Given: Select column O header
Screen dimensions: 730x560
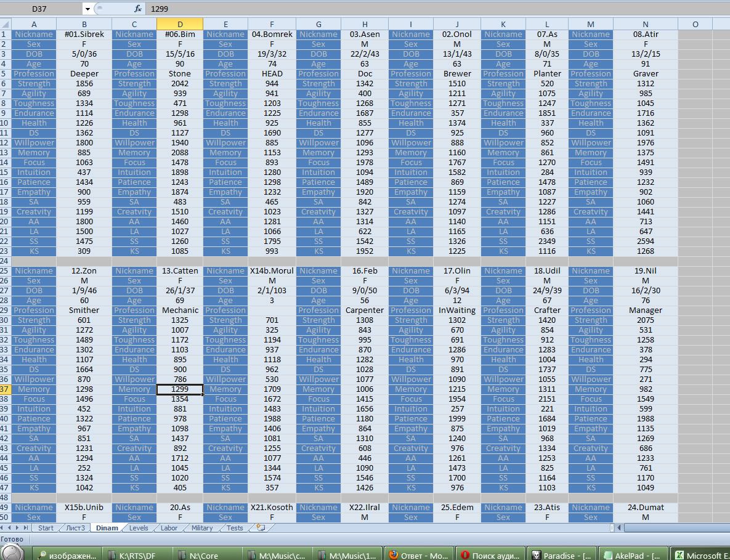Looking at the screenshot, I should 695,24.
